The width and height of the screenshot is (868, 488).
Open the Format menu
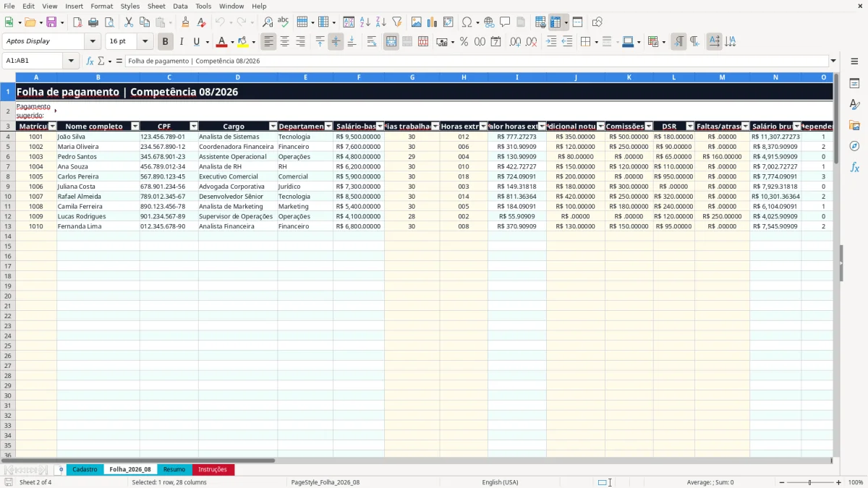tap(101, 6)
